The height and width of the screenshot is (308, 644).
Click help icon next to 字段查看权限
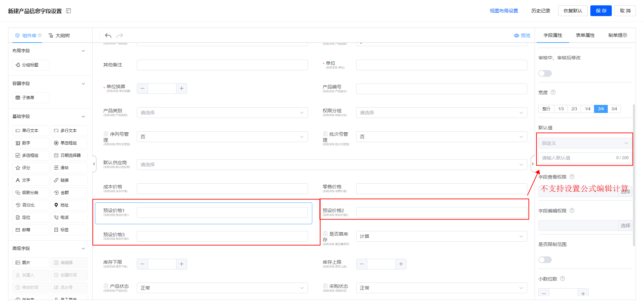click(x=572, y=177)
